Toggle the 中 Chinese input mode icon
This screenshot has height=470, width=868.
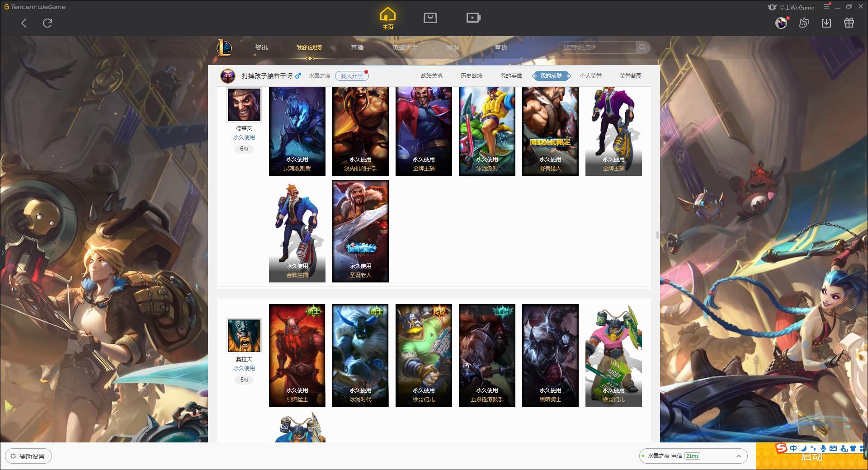click(793, 448)
